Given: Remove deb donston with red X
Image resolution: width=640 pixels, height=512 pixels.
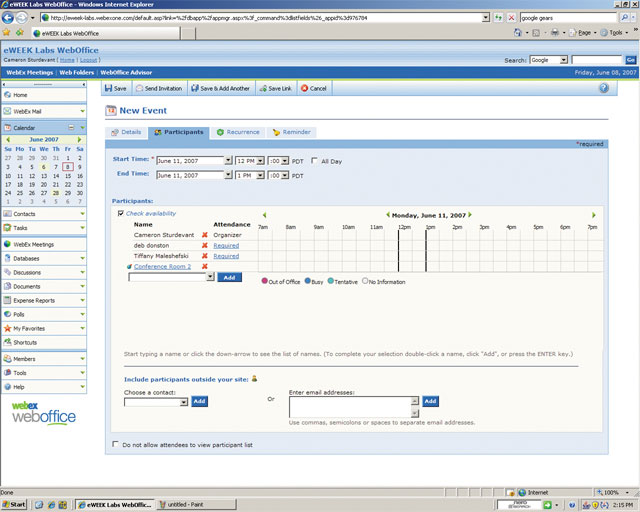Looking at the screenshot, I should 205,245.
